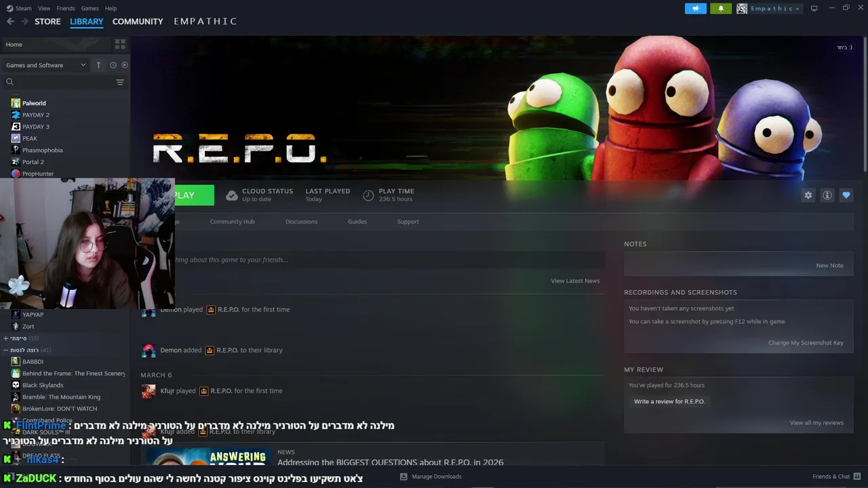Open Support tab for R.E.P.O.
Screen dimensions: 868x488
(x=408, y=222)
